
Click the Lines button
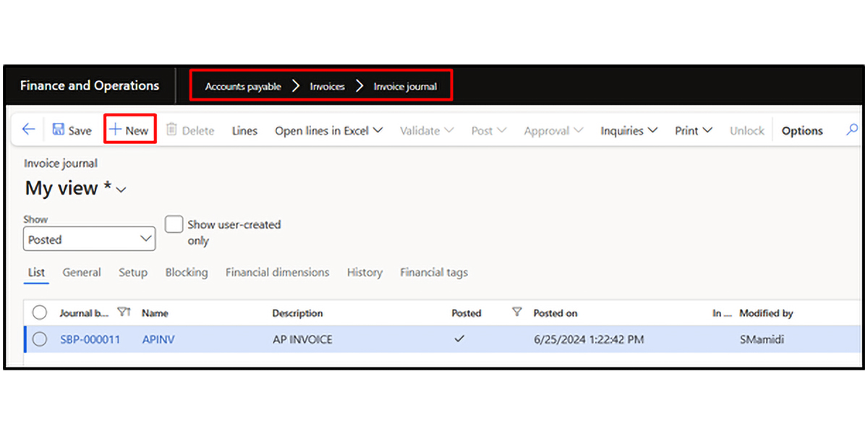tap(244, 131)
